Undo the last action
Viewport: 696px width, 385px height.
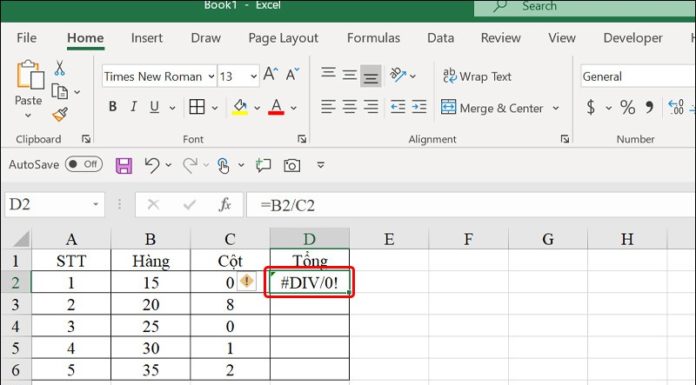(x=152, y=165)
